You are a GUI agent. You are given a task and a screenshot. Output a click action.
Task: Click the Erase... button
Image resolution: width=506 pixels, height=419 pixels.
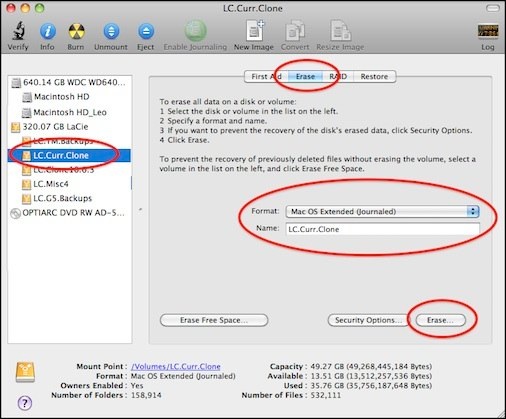(x=440, y=320)
